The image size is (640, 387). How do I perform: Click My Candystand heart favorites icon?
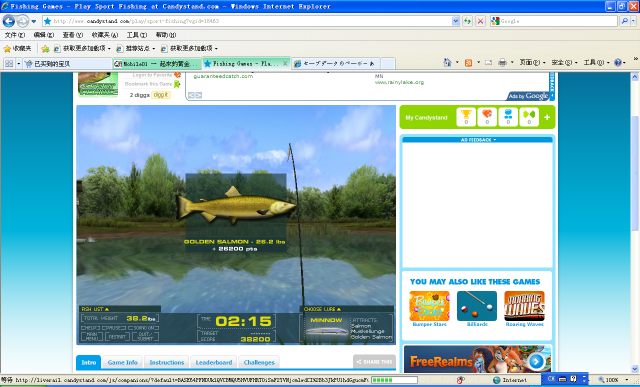pyautogui.click(x=487, y=117)
